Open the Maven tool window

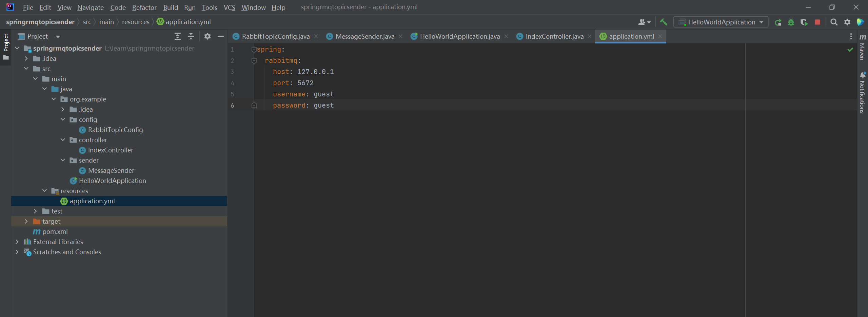(x=863, y=48)
